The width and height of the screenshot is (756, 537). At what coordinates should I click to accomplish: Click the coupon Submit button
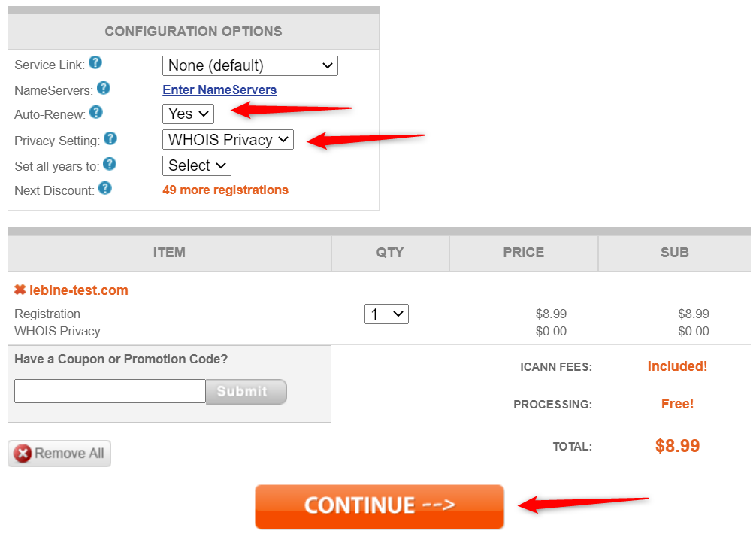click(x=246, y=392)
